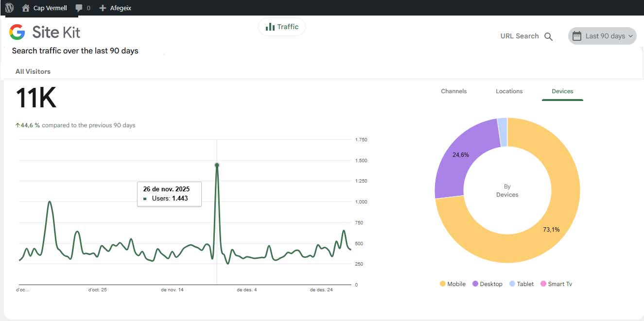
Task: Toggle the Mobile legend item
Action: [x=453, y=284]
